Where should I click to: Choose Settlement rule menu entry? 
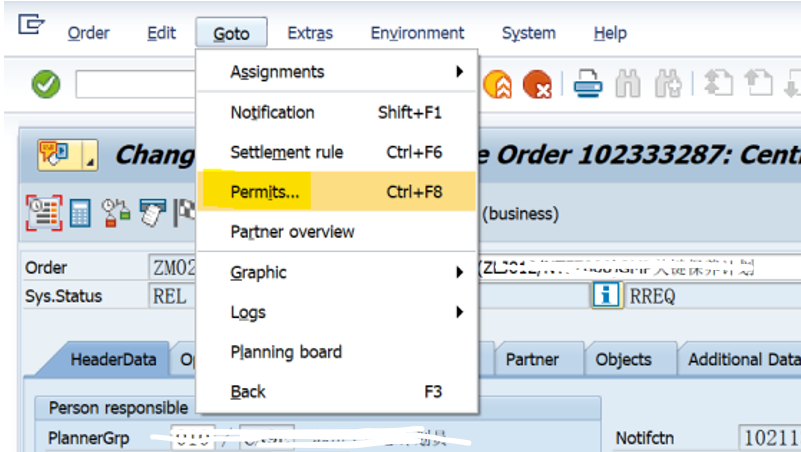click(x=337, y=152)
